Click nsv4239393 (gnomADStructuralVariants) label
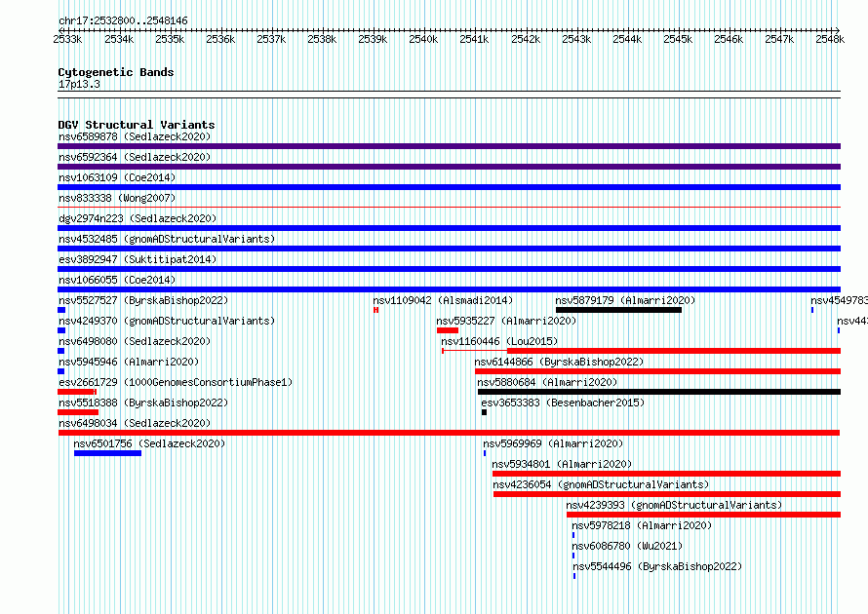 (x=674, y=505)
